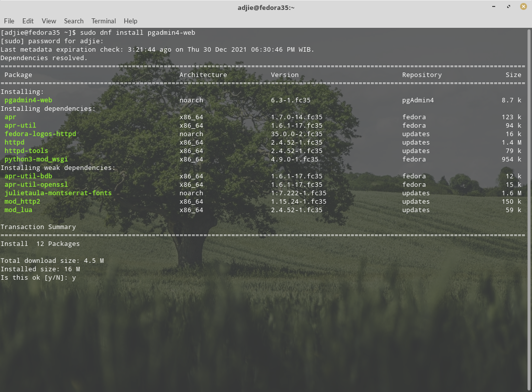Image resolution: width=532 pixels, height=392 pixels.
Task: Click the Version column header
Action: 285,75
